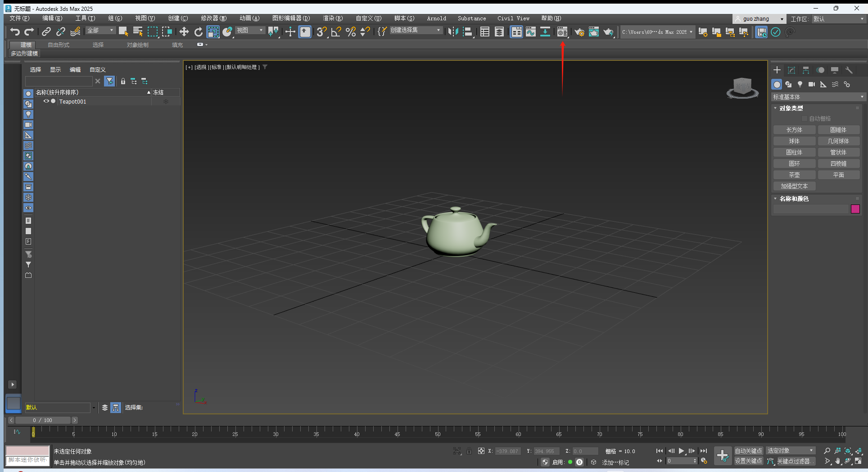
Task: Select the Cameras category icon in Create panel
Action: point(812,84)
